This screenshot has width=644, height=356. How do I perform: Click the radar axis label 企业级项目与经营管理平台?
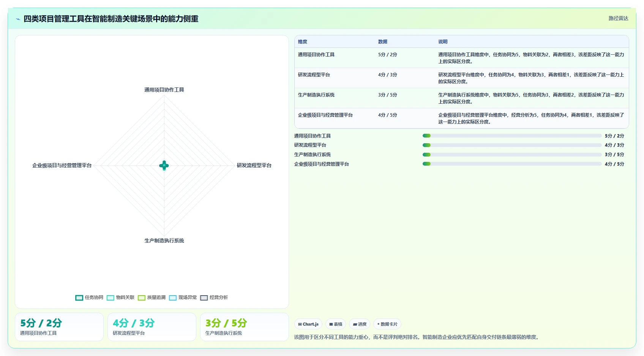click(x=62, y=165)
